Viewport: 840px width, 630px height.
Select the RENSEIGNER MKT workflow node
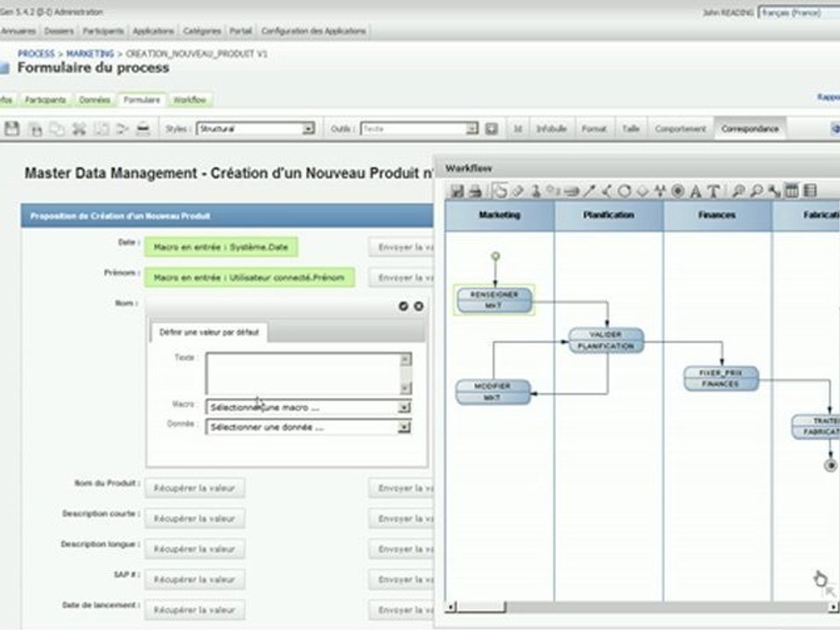click(494, 300)
